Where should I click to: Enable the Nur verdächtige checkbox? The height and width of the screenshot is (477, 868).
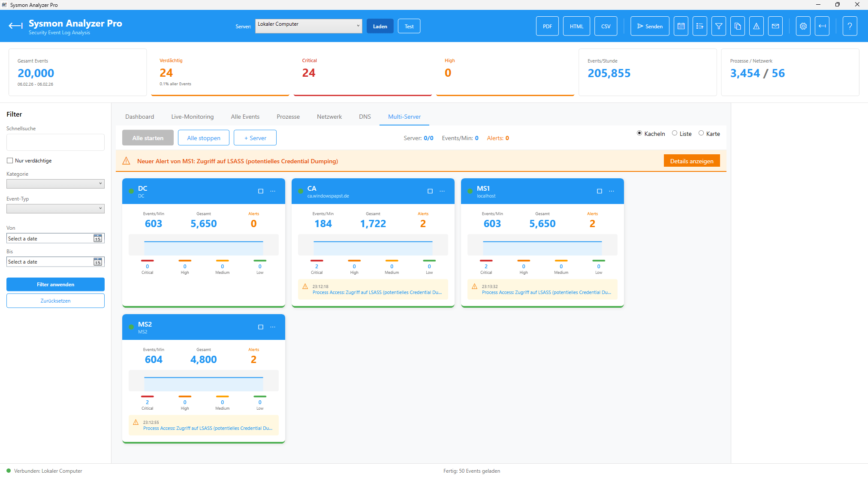[x=10, y=161]
